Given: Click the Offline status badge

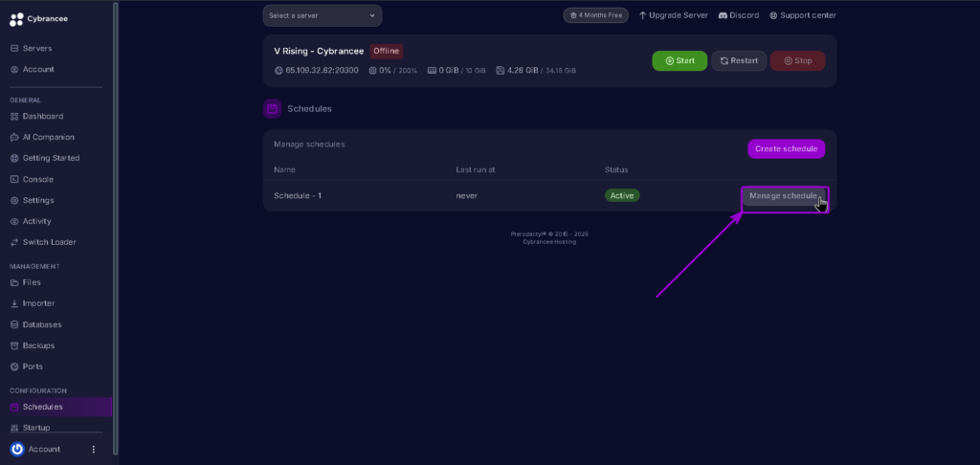Looking at the screenshot, I should click(x=387, y=52).
